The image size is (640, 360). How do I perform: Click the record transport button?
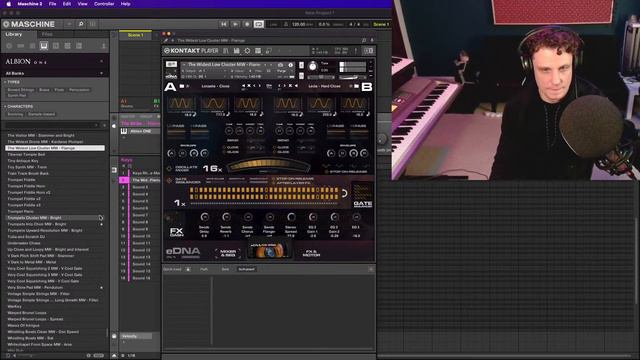click(x=247, y=24)
